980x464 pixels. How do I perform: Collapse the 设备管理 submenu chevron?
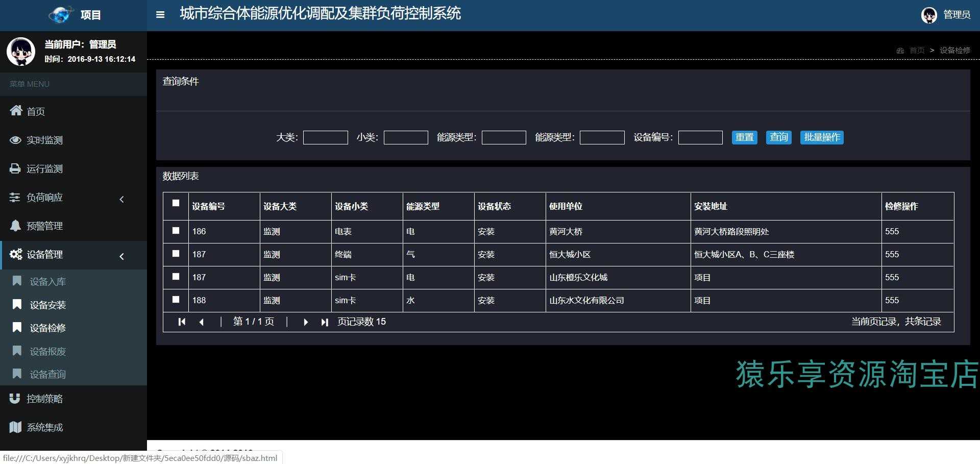point(121,256)
